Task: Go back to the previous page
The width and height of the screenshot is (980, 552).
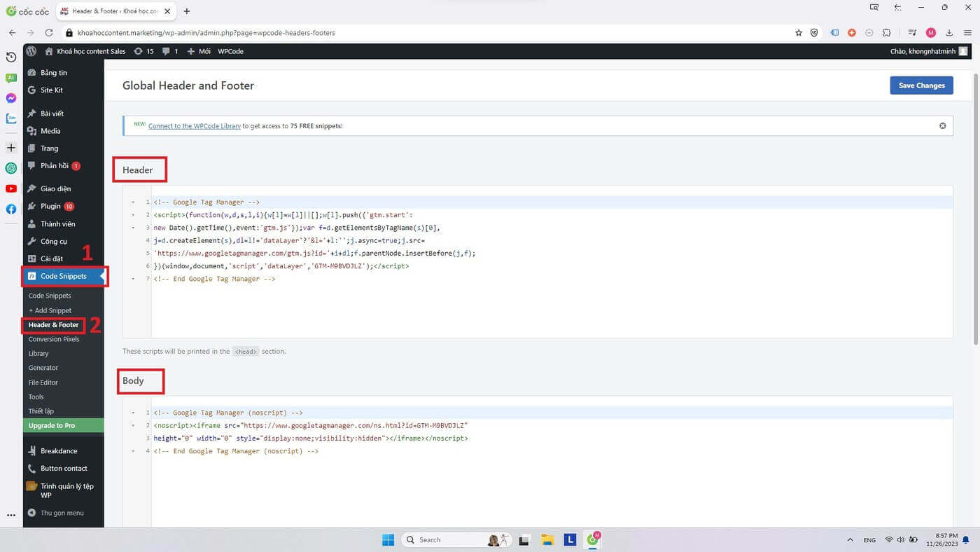Action: point(12,33)
